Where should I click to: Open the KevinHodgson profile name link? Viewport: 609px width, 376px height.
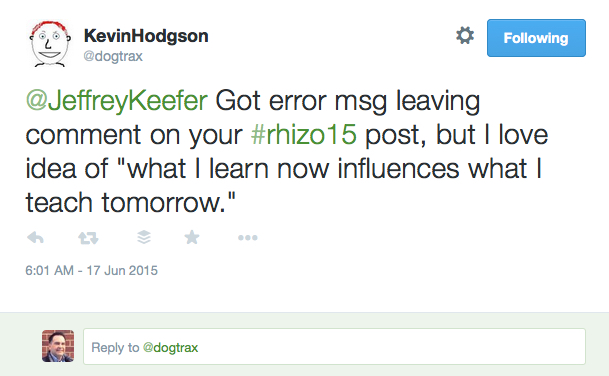pos(146,36)
